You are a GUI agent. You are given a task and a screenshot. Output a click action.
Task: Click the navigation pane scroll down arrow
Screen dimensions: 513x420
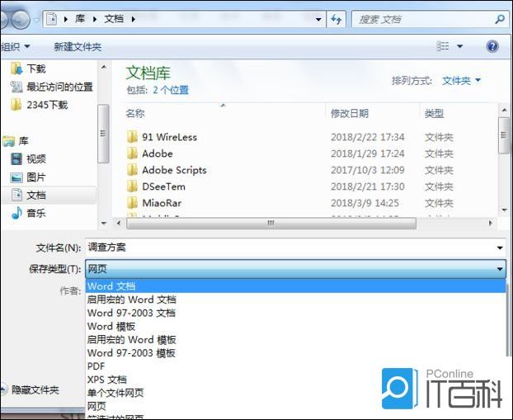(x=104, y=224)
